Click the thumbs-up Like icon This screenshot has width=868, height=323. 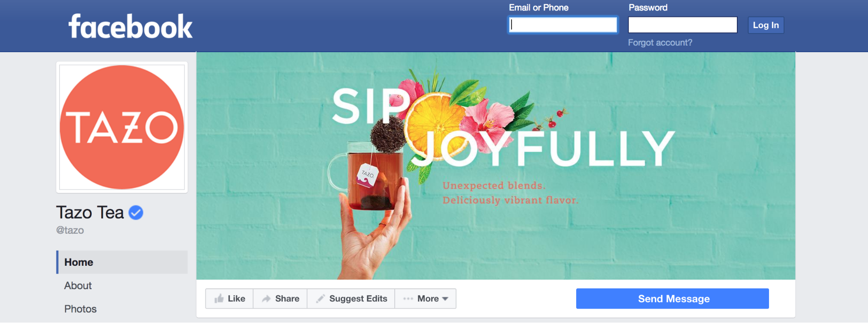tap(219, 298)
